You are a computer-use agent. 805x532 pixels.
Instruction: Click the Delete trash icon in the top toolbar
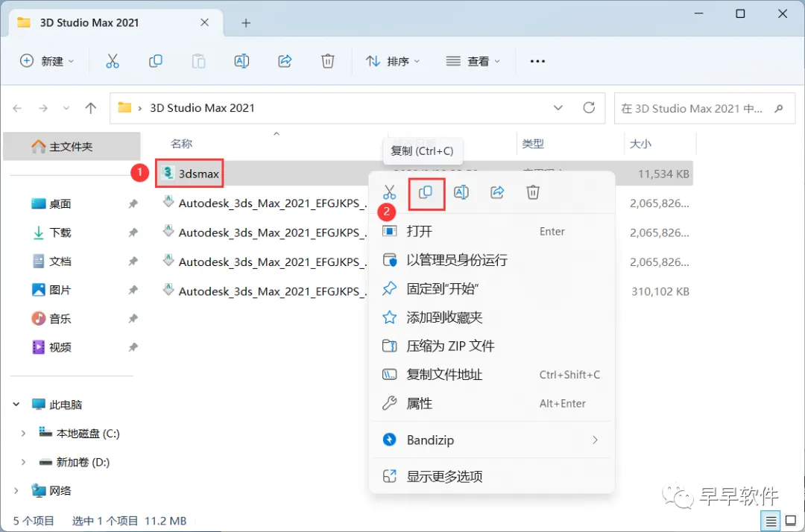(327, 62)
